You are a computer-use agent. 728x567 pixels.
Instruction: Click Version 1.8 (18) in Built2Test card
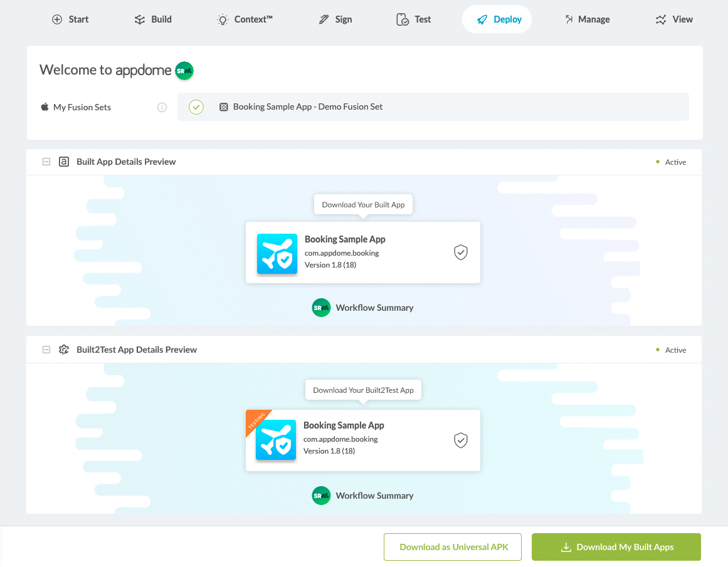(329, 451)
